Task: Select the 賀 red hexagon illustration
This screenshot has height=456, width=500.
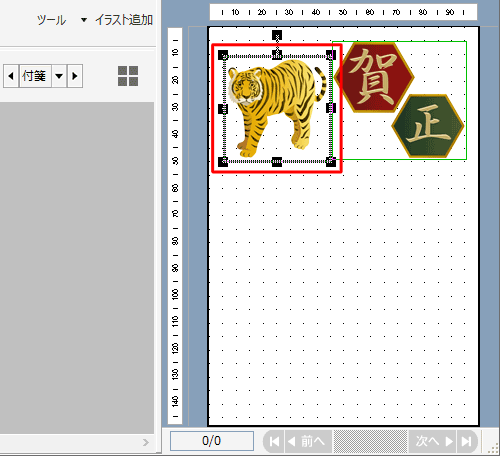Action: 374,77
